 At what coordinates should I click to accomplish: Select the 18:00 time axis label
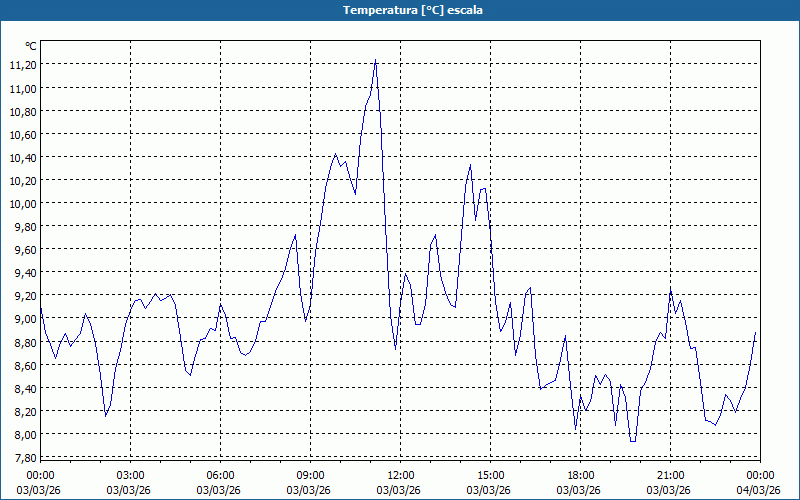(580, 475)
